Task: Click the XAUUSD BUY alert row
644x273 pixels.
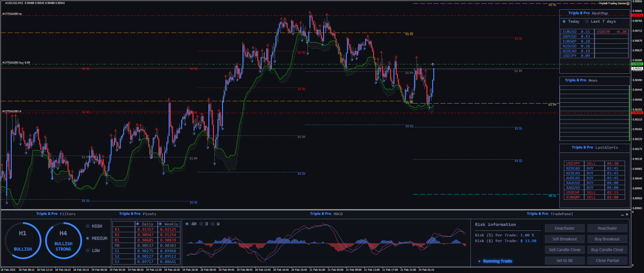Action: [594, 183]
